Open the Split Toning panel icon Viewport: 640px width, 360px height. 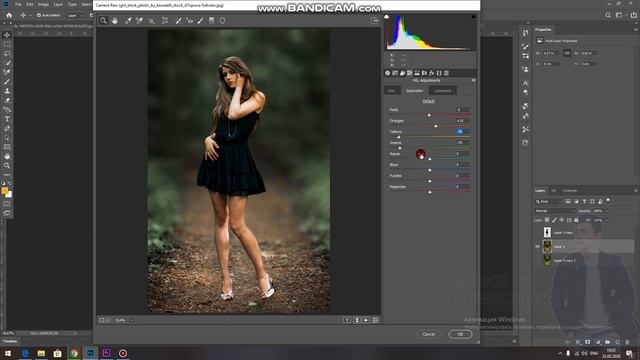(x=417, y=73)
